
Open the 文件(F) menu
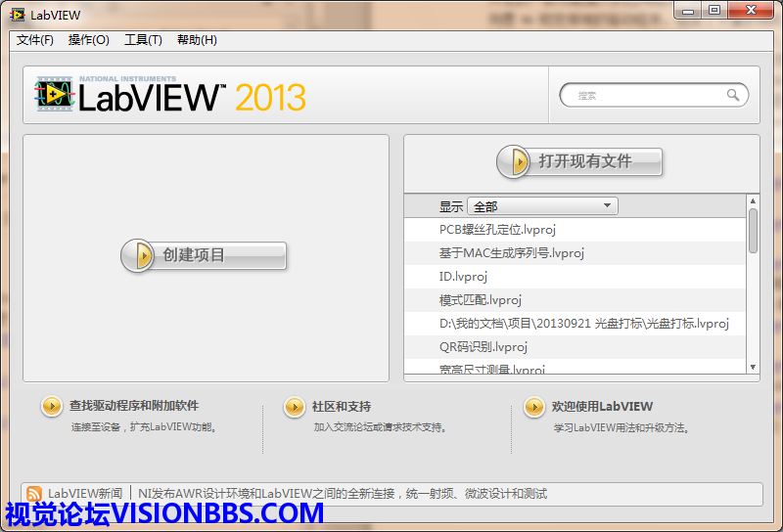click(35, 40)
